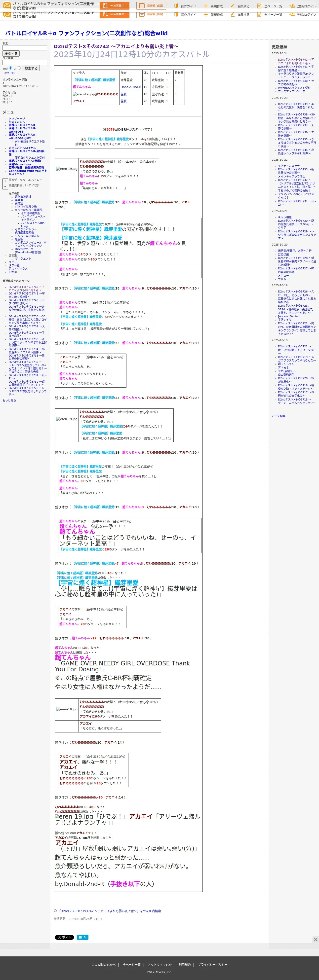Open 織芽里愛 character link in table

[94, 80]
